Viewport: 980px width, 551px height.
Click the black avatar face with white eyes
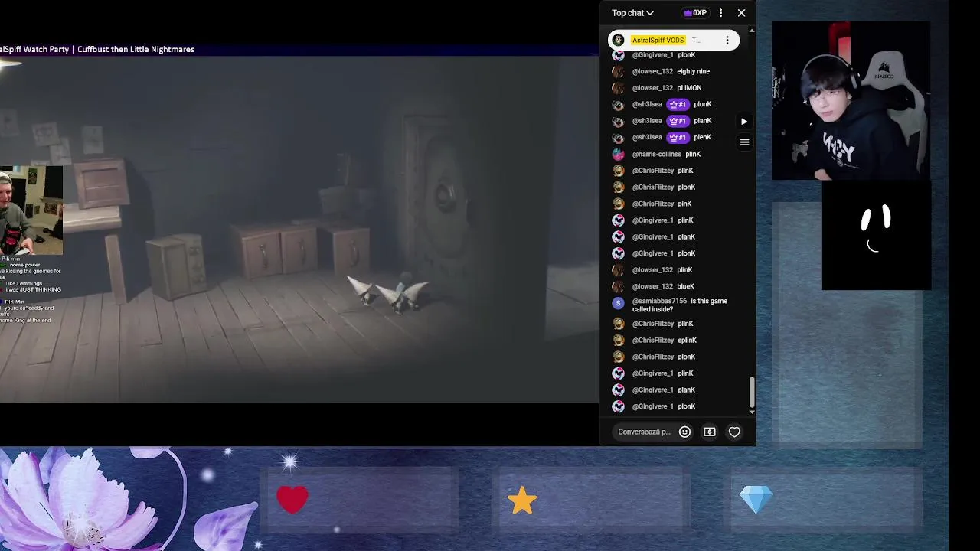click(x=876, y=236)
